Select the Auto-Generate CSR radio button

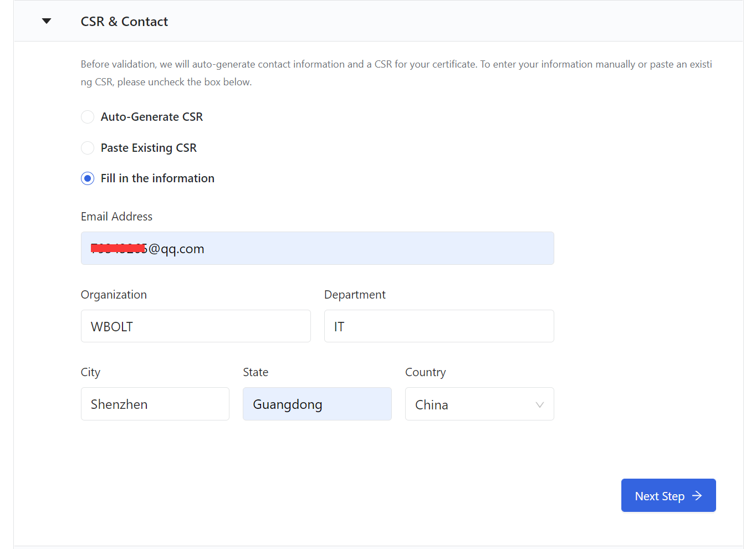[x=88, y=117]
